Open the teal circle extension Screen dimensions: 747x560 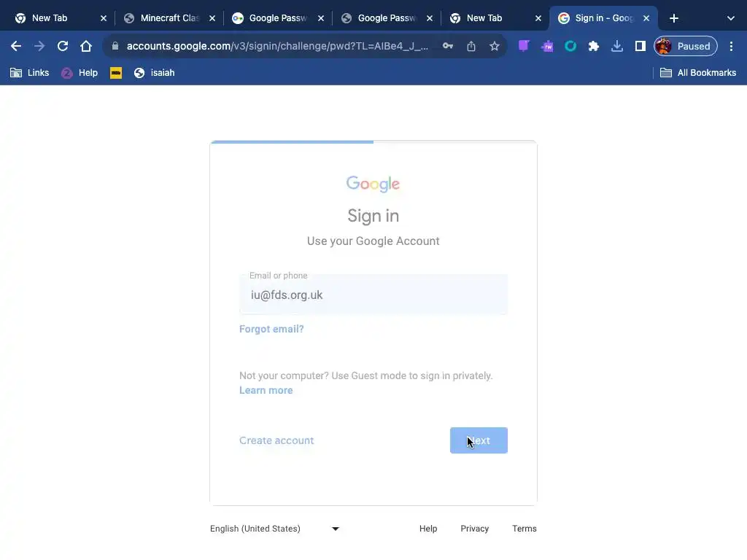coord(570,46)
